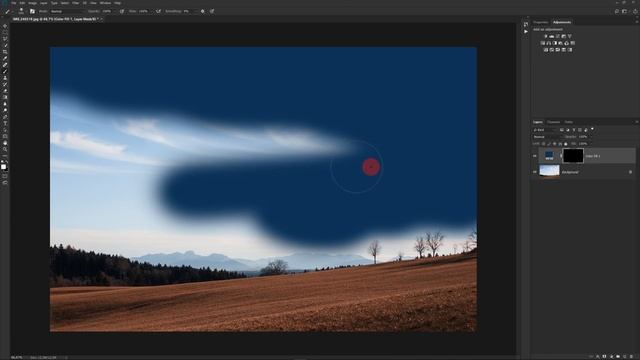The image size is (640, 360).
Task: Add a Hue/Saturation adjustment
Action: click(543, 43)
